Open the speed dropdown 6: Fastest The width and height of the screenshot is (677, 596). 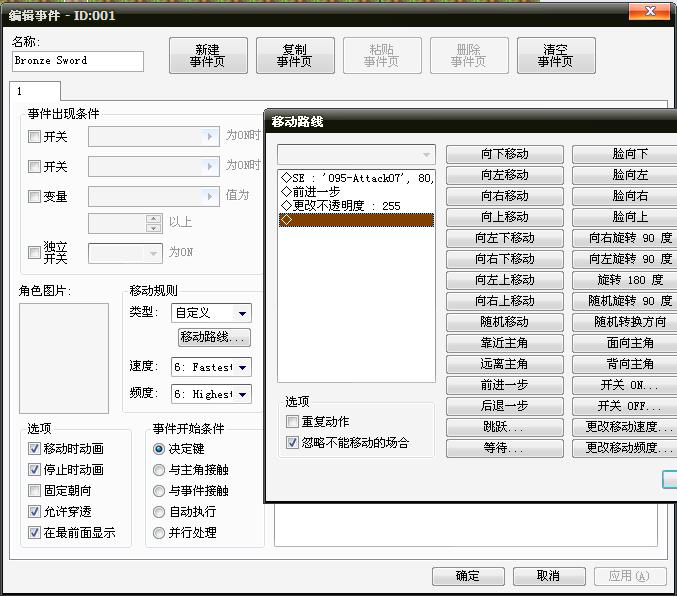[211, 368]
